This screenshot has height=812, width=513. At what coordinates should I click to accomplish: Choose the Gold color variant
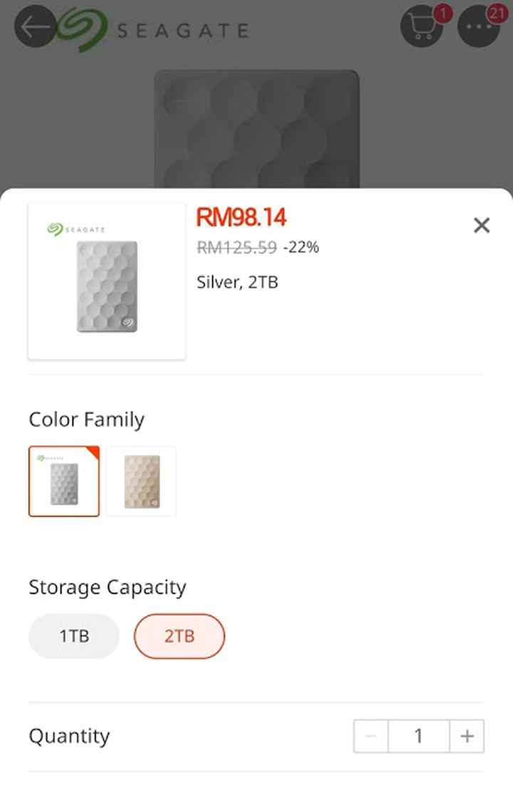140,480
